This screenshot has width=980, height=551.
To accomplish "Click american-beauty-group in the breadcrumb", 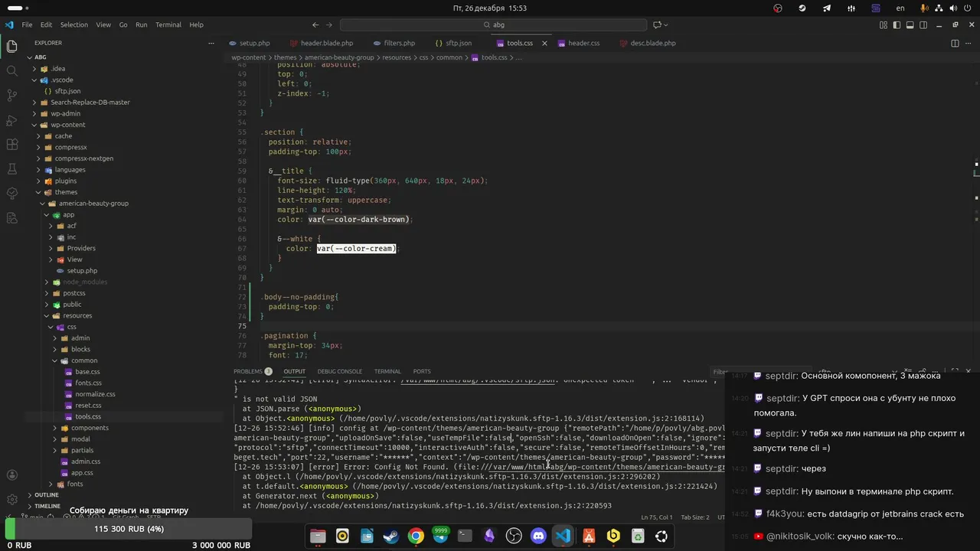I will 338,57.
